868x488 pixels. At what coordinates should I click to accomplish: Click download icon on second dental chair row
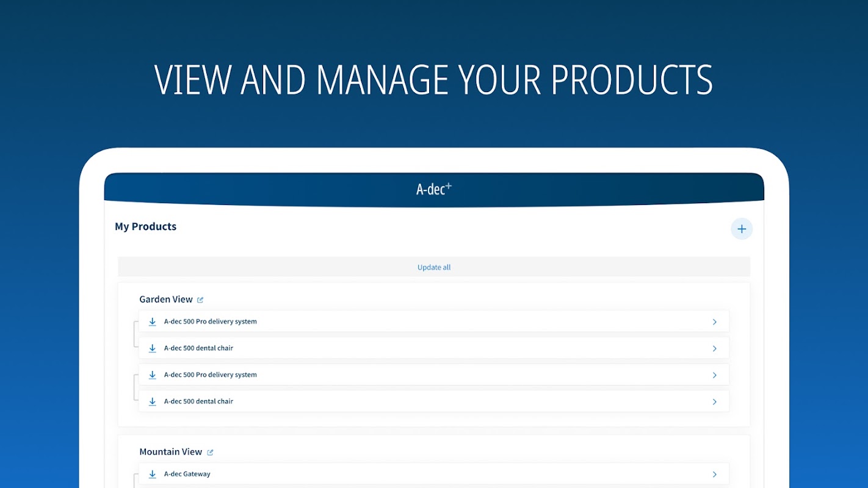tap(153, 401)
